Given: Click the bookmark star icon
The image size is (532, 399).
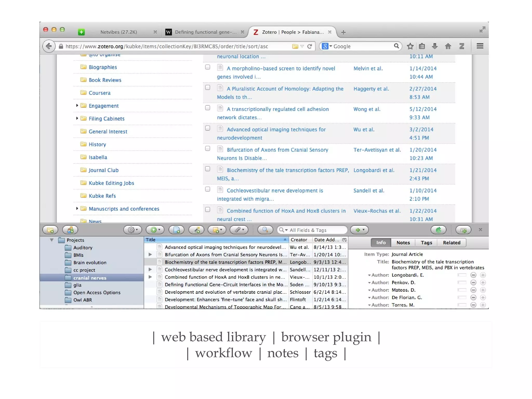Looking at the screenshot, I should tap(410, 46).
